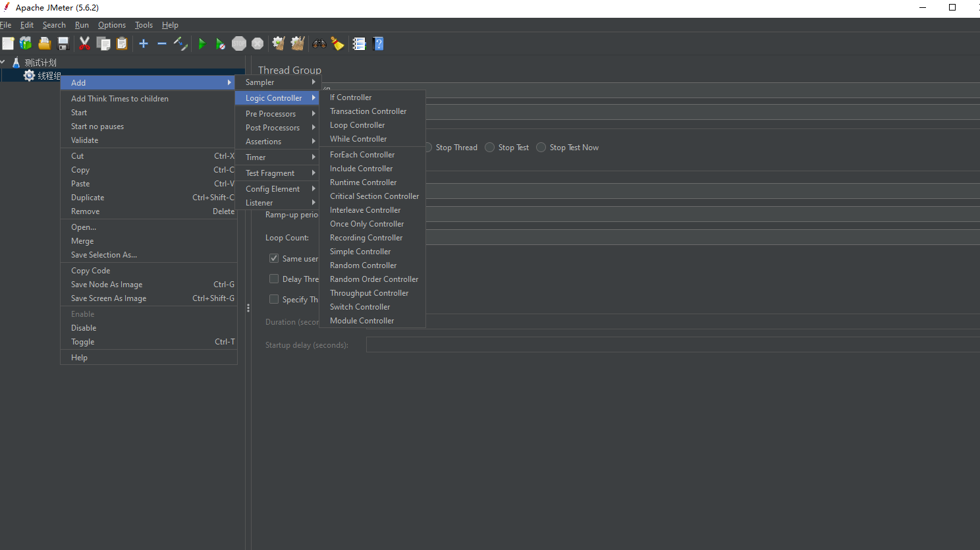Screen dimensions: 980x550
Task: Click the blue minus Collapse All icon
Action: tap(162, 43)
